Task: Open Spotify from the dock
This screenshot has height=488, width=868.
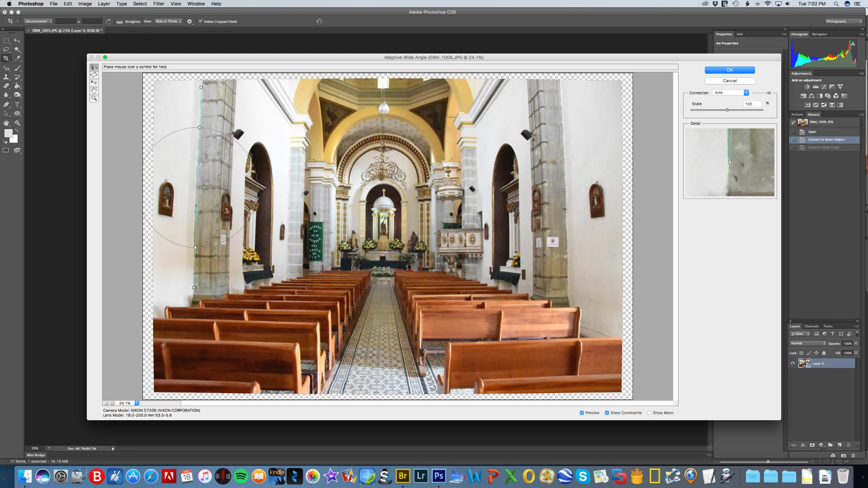Action: tap(241, 476)
